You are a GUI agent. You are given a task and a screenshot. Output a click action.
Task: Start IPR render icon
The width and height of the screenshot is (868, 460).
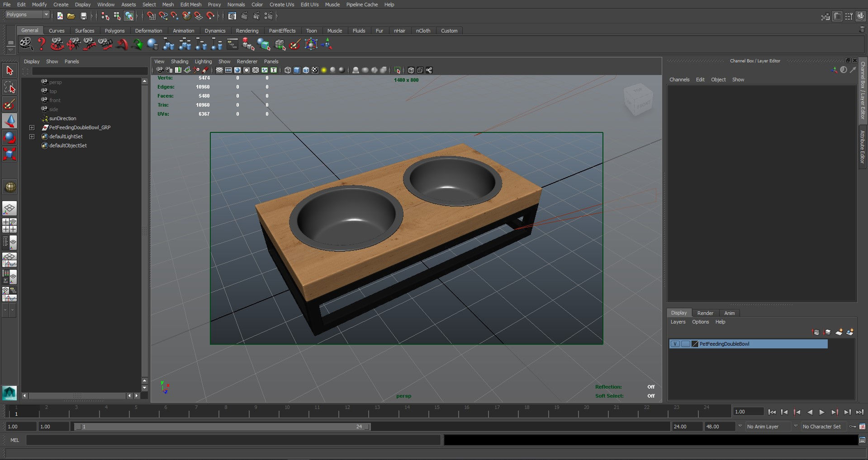[x=256, y=16]
